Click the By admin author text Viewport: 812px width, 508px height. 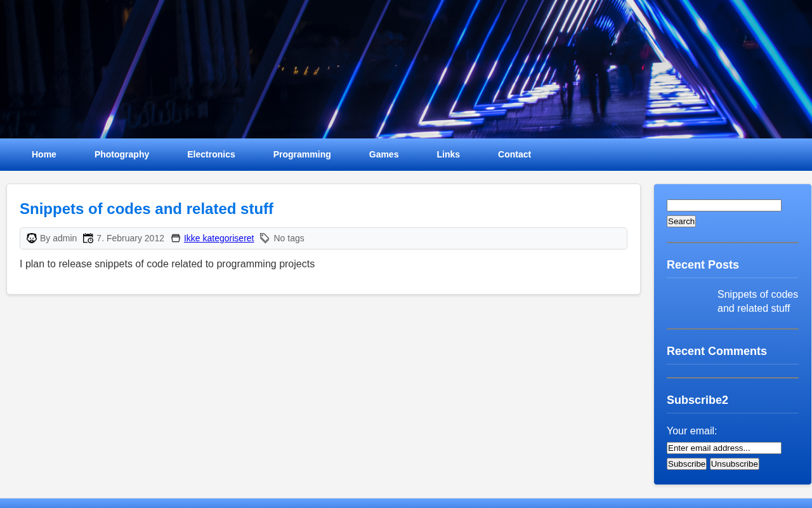click(x=58, y=238)
